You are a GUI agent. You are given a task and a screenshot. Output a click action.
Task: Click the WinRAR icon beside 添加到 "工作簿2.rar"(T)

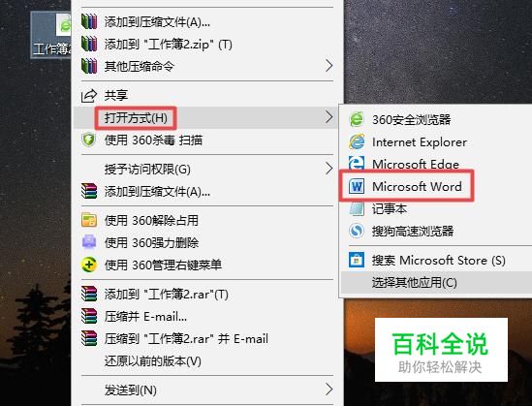pos(89,294)
